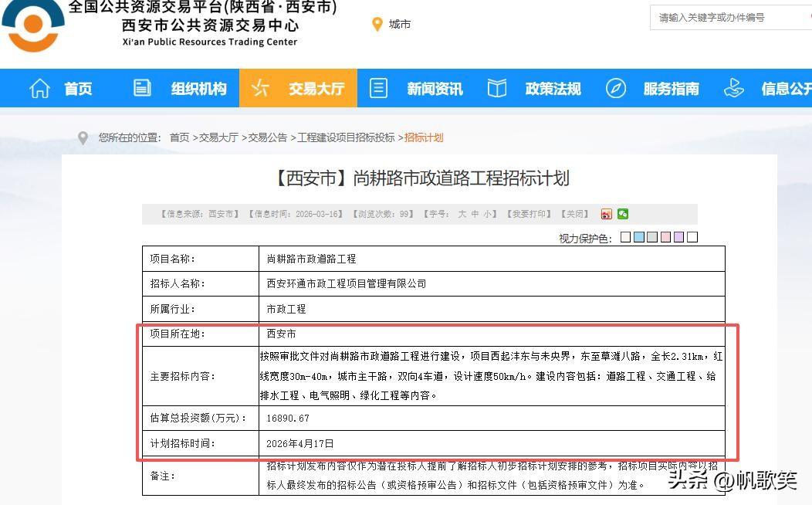
Task: Click the green WeChat share icon
Action: (623, 214)
